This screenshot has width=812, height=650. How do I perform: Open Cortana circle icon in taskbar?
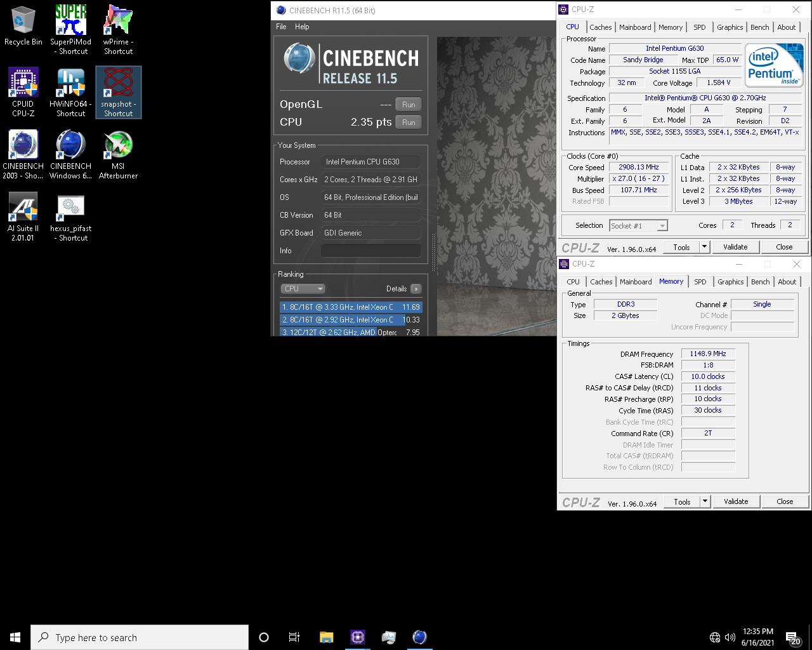264,637
